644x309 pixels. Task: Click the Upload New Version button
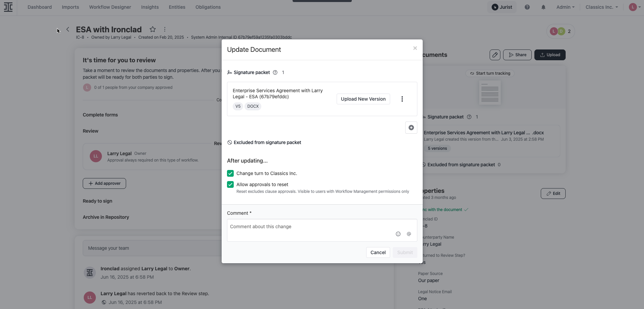[x=363, y=99]
